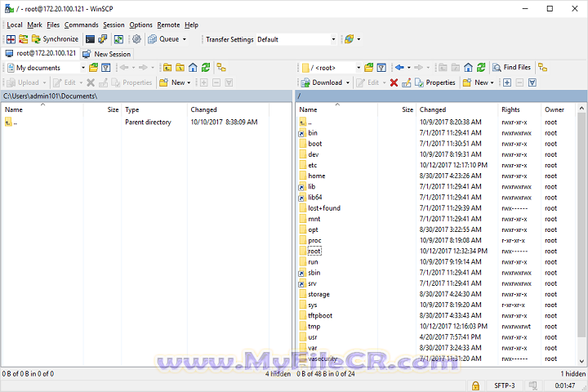Image resolution: width=588 pixels, height=392 pixels.
Task: Click Find Files button
Action: click(512, 68)
